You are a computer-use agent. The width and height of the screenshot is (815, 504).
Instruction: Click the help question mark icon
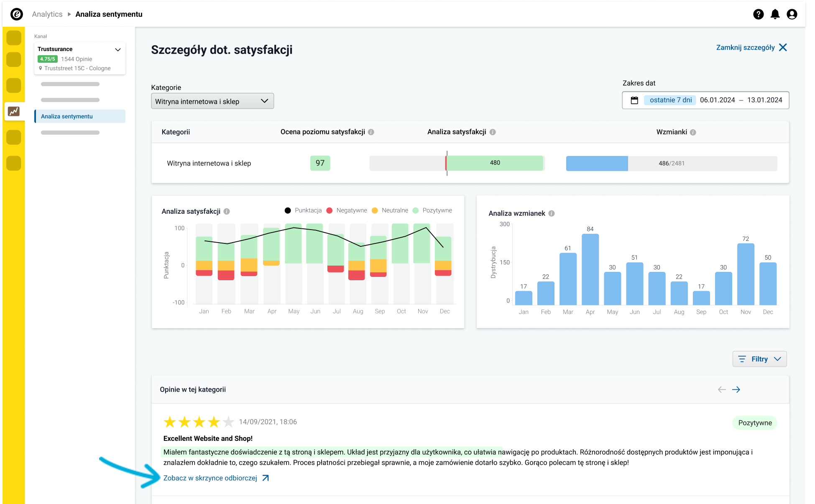758,14
